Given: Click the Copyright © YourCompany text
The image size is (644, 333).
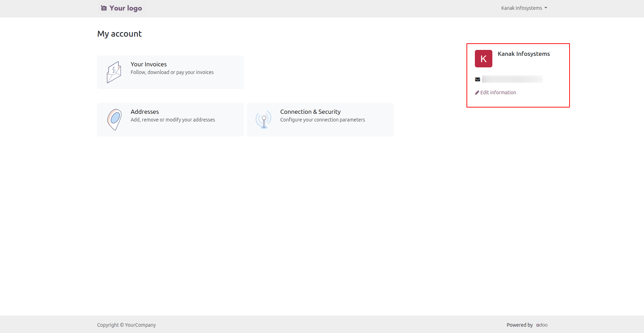Looking at the screenshot, I should (126, 325).
